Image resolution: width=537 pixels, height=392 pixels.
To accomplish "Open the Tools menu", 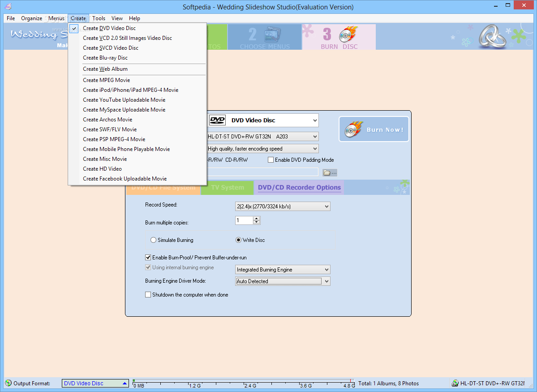I will click(x=99, y=18).
